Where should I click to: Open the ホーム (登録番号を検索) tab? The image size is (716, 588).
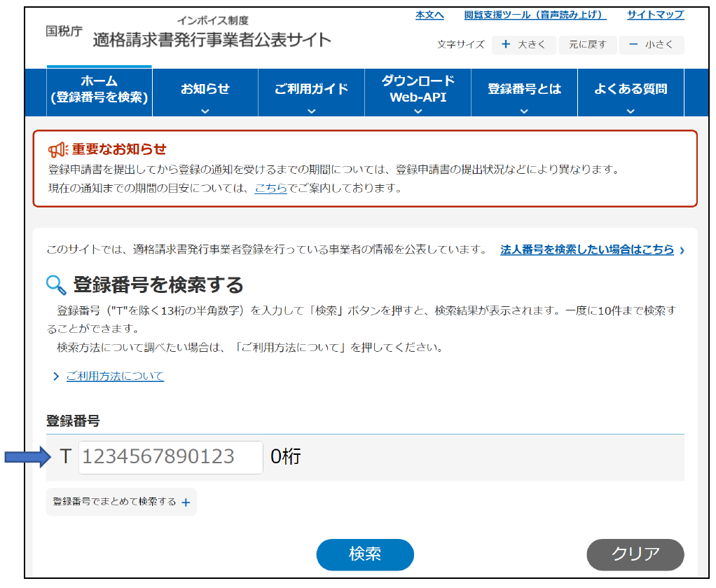[99, 91]
